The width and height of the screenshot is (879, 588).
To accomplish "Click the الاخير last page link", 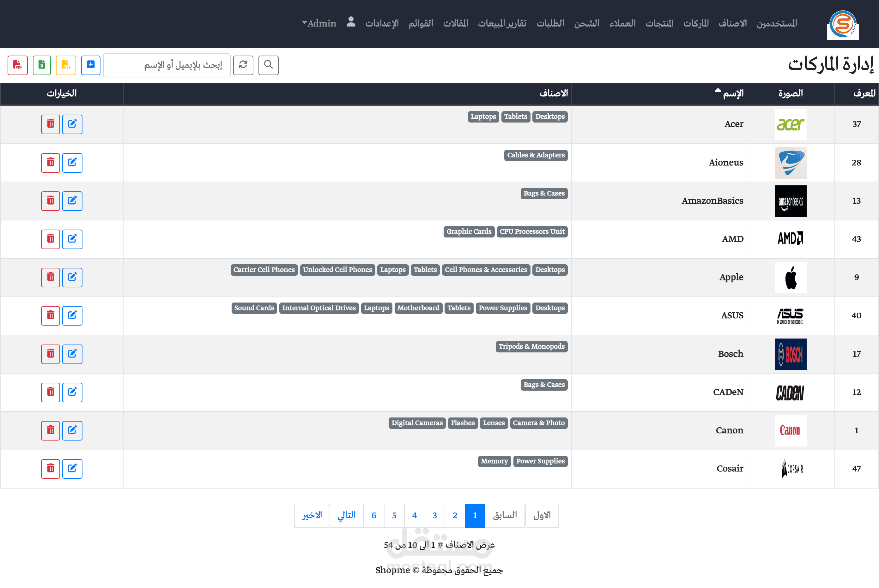I will 312,516.
